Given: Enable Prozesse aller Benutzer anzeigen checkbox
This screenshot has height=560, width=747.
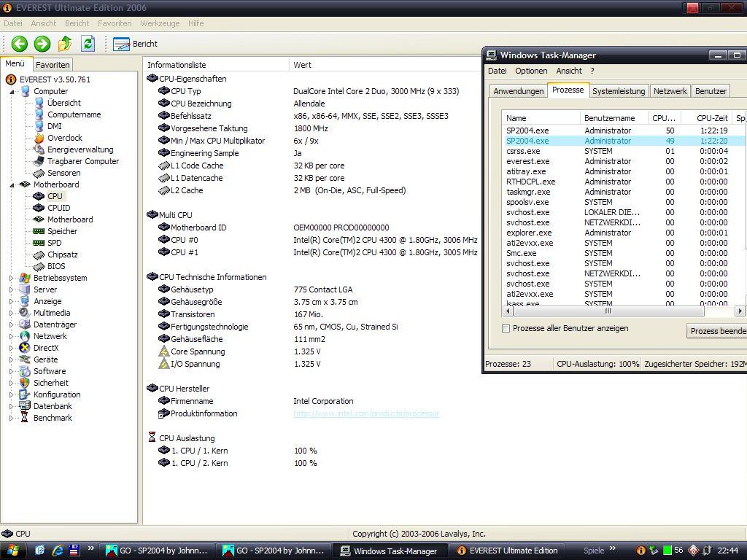Looking at the screenshot, I should [506, 329].
